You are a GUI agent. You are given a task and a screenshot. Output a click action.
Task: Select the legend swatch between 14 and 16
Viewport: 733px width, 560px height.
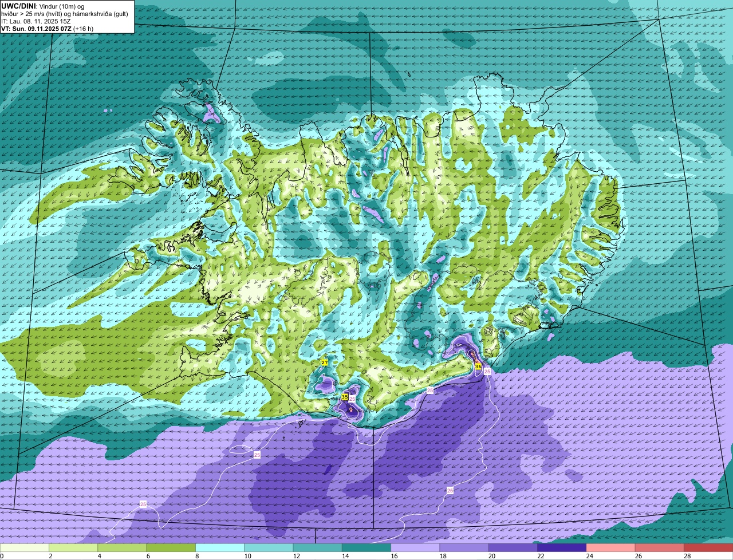[x=366, y=548]
